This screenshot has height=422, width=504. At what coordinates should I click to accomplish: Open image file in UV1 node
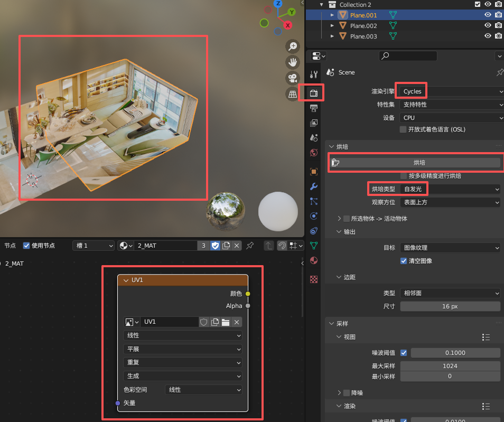click(226, 322)
